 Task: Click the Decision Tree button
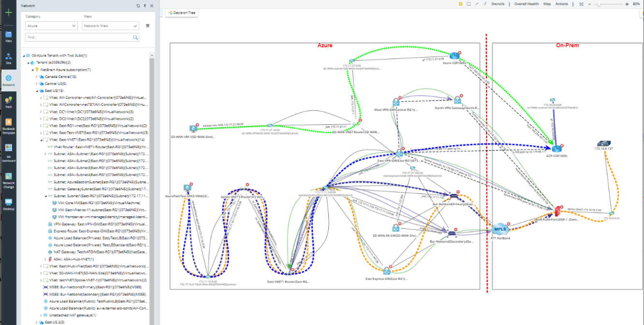coord(182,13)
